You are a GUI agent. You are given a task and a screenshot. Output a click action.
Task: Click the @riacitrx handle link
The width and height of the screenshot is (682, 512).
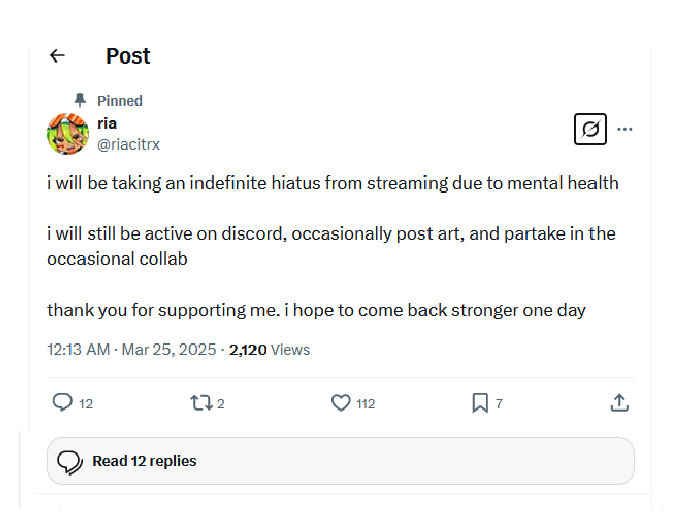click(x=128, y=144)
